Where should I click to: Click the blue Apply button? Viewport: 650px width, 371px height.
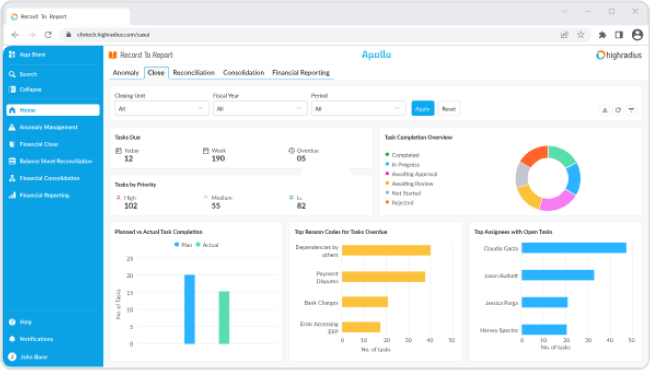(423, 109)
